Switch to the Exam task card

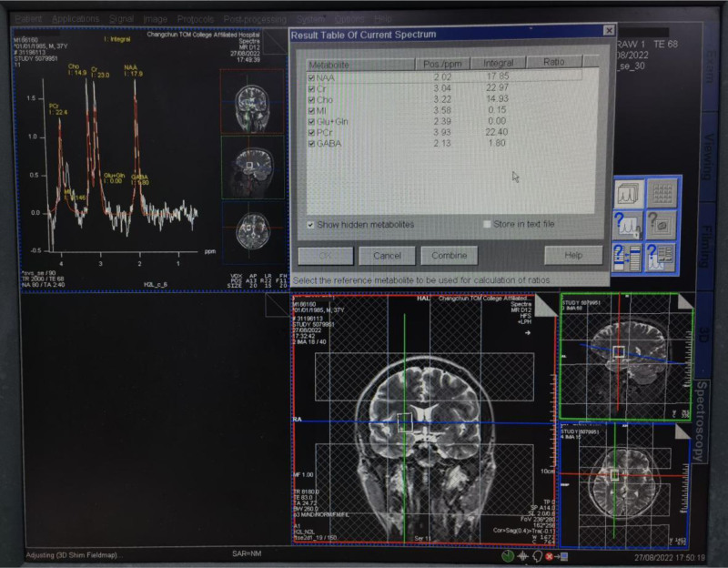tap(709, 65)
